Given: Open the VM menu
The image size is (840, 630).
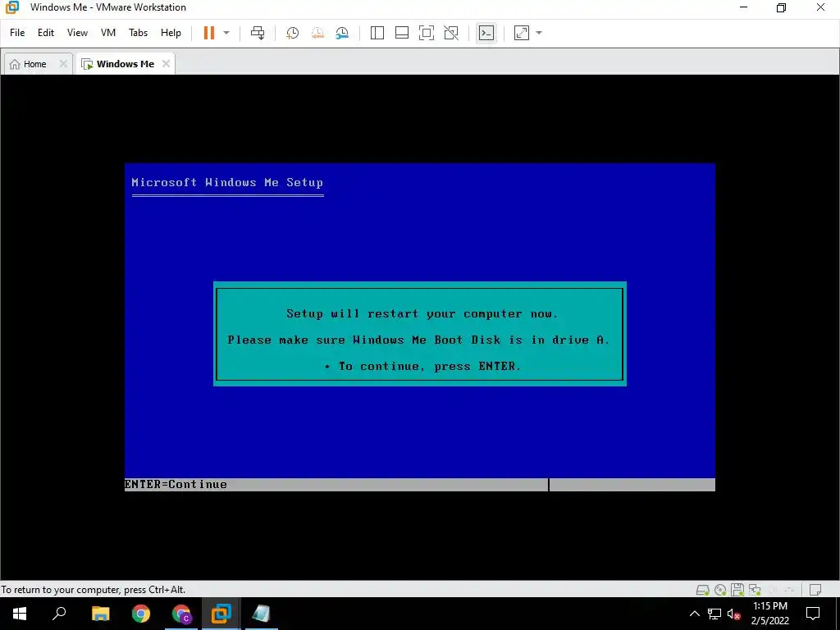Looking at the screenshot, I should click(108, 33).
